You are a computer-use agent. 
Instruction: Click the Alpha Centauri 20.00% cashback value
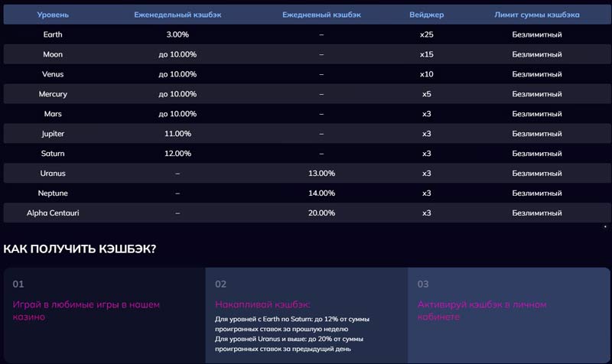coord(321,213)
